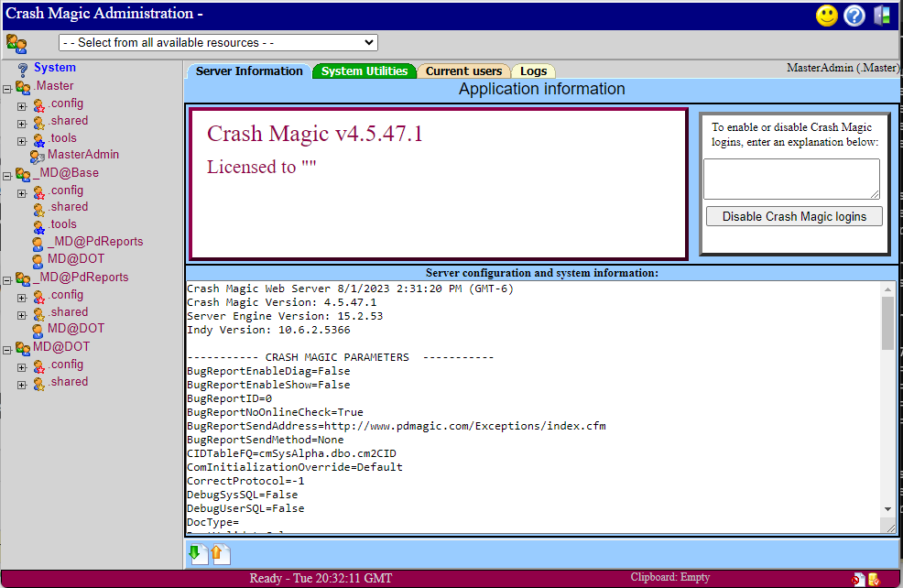Collapse the .Master tree node
Viewport: 903px width, 588px height.
pyautogui.click(x=7, y=88)
